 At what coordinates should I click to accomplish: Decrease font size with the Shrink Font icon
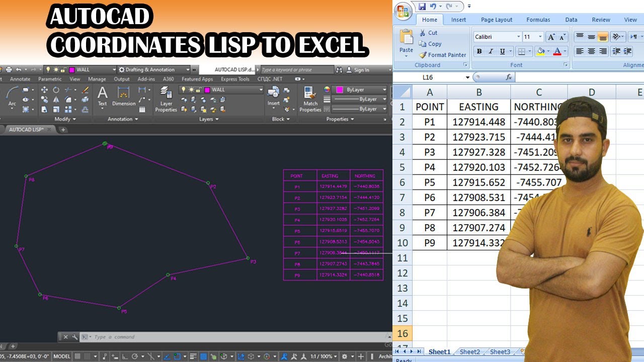pos(562,37)
